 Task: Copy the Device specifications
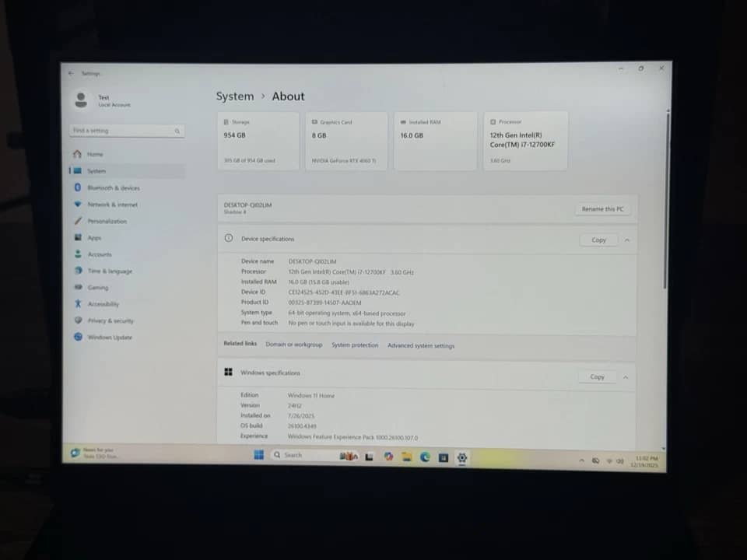[599, 240]
